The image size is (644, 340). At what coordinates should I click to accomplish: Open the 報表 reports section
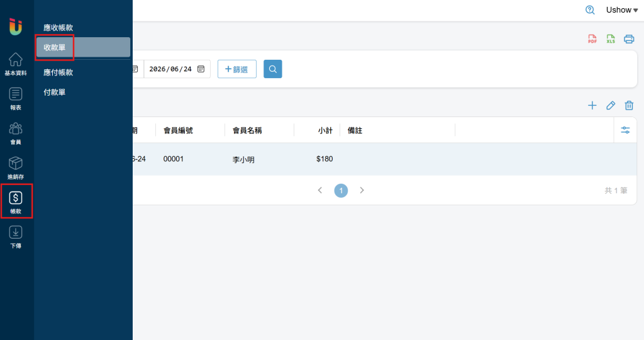(x=16, y=99)
